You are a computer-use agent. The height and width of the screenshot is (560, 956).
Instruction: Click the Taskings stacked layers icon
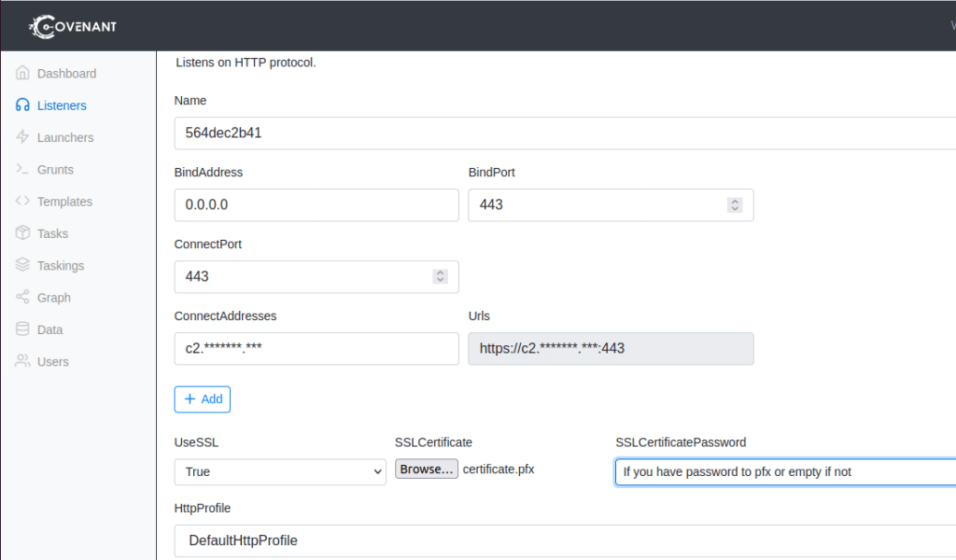coord(23,266)
